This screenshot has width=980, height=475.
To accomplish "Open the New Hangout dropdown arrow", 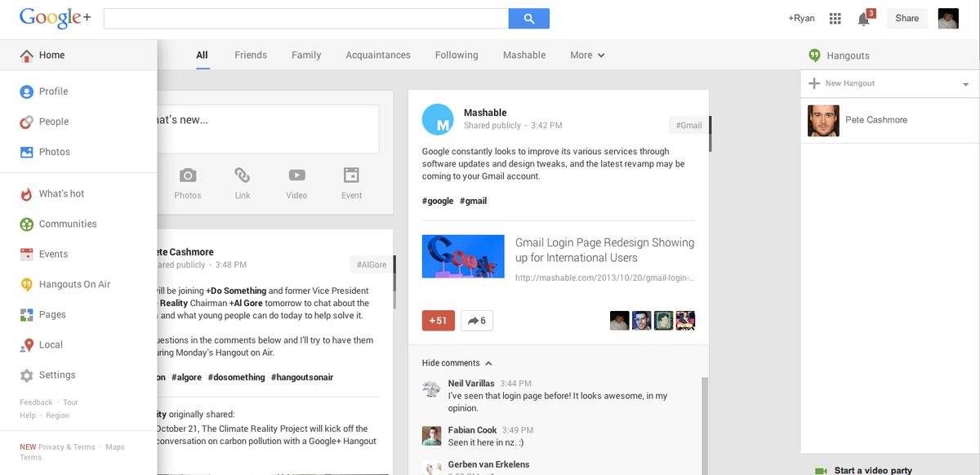I will [x=965, y=84].
